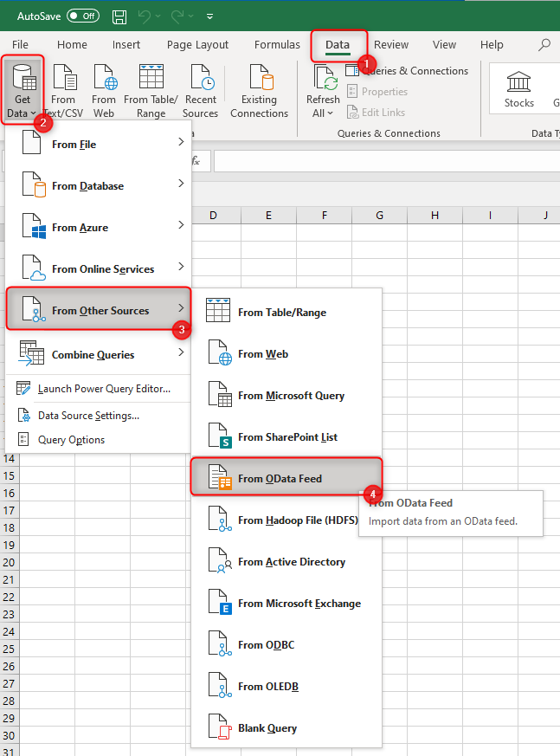Open Existing Connections
560x756 pixels.
[260, 91]
